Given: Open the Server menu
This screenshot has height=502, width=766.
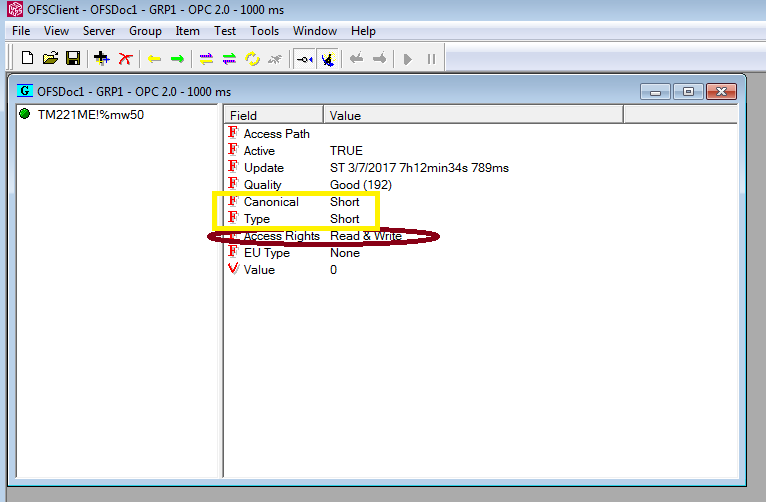Looking at the screenshot, I should coord(99,31).
